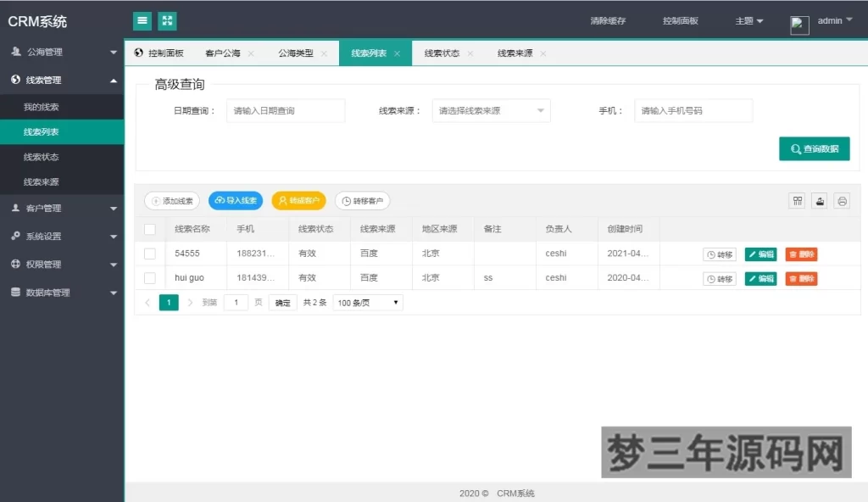This screenshot has width=868, height=502.
Task: Click 转移 for row 54555
Action: coord(720,254)
